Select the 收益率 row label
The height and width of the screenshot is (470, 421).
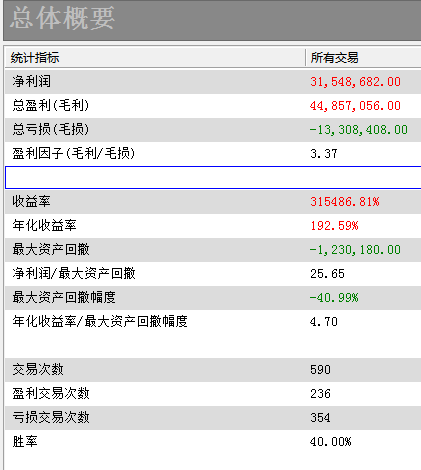[x=31, y=201]
